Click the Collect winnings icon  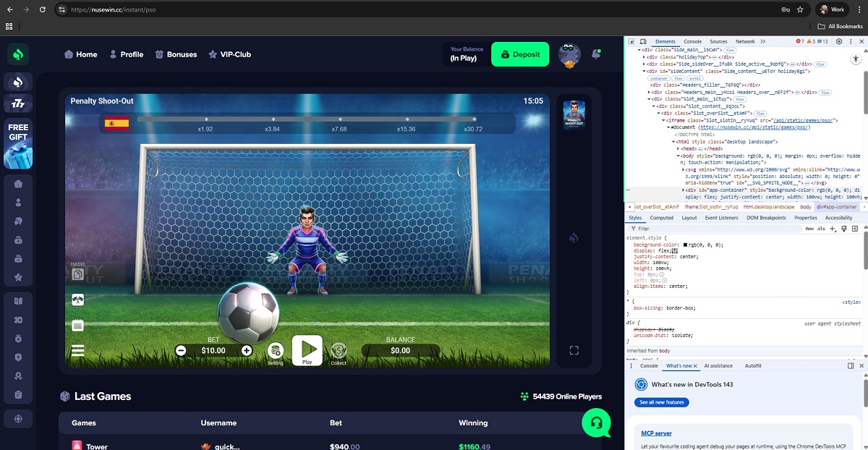click(x=339, y=351)
